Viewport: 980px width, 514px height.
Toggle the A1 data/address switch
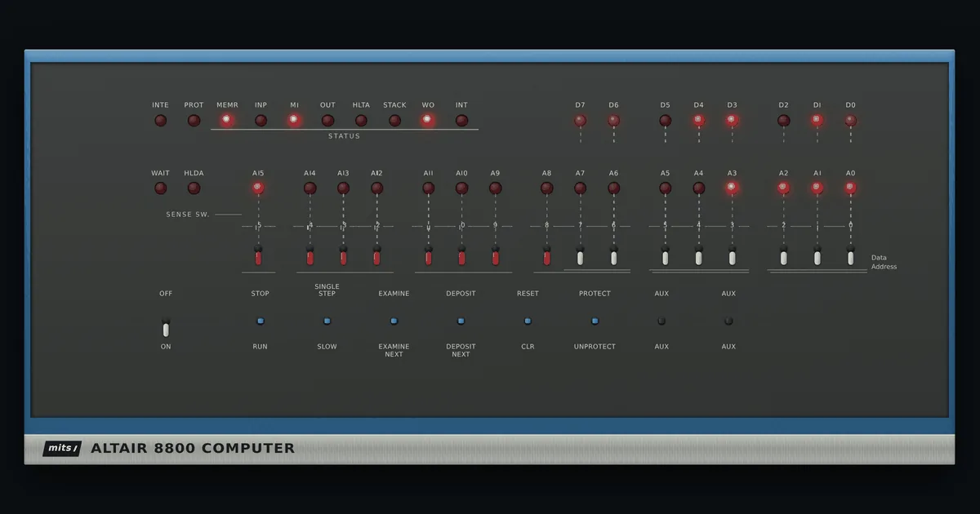(817, 256)
